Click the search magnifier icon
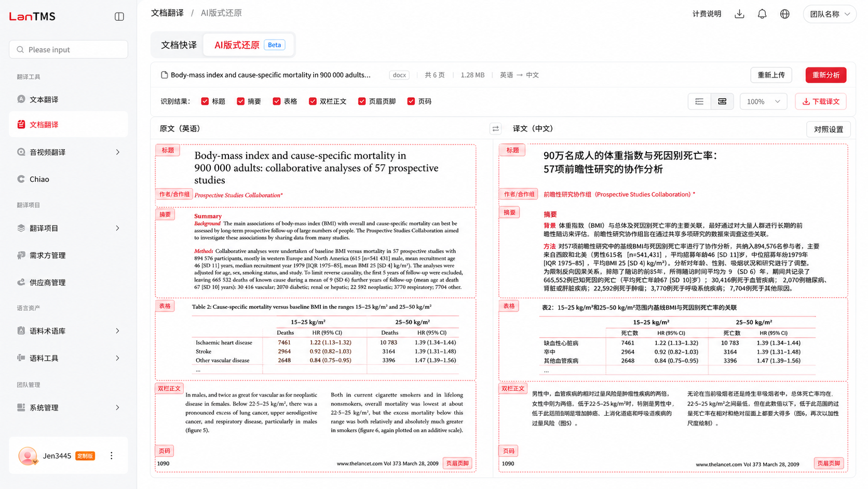 point(20,50)
